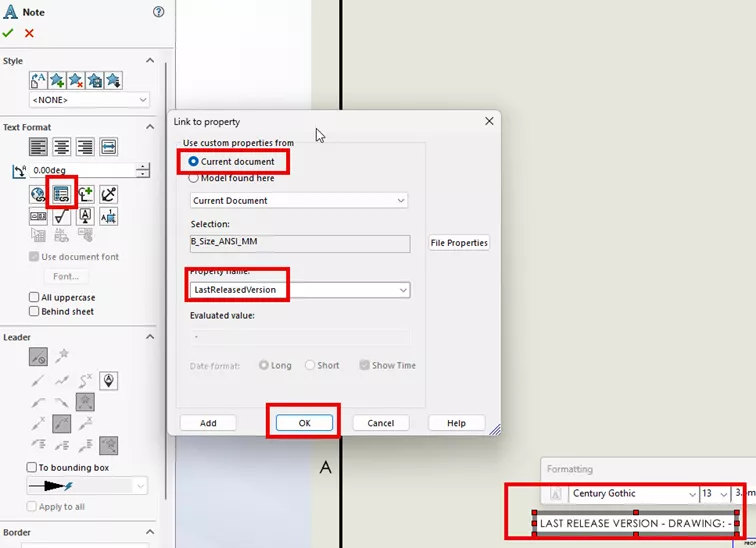
Task: Open the Current Document dropdown in dialog
Action: tap(299, 200)
